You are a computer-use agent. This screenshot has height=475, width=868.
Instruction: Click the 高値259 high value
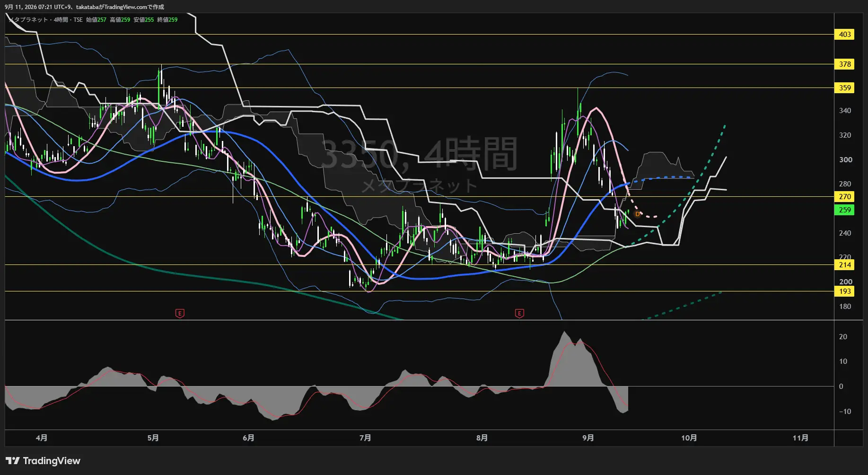tap(120, 20)
